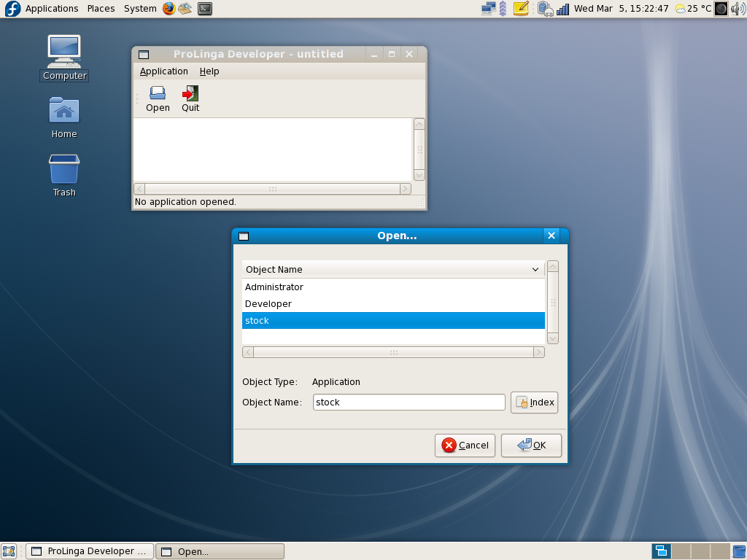Click the object list's scroll down arrow
747x560 pixels.
553,338
